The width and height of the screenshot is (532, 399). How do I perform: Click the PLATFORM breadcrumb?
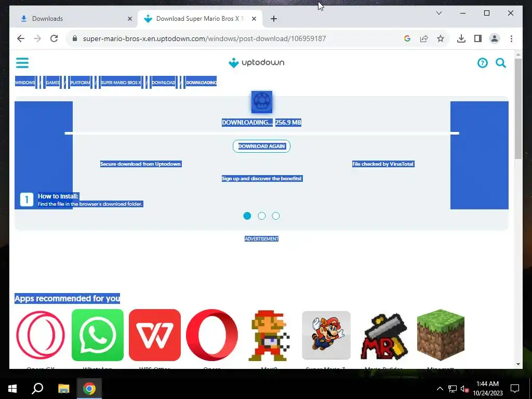point(80,83)
